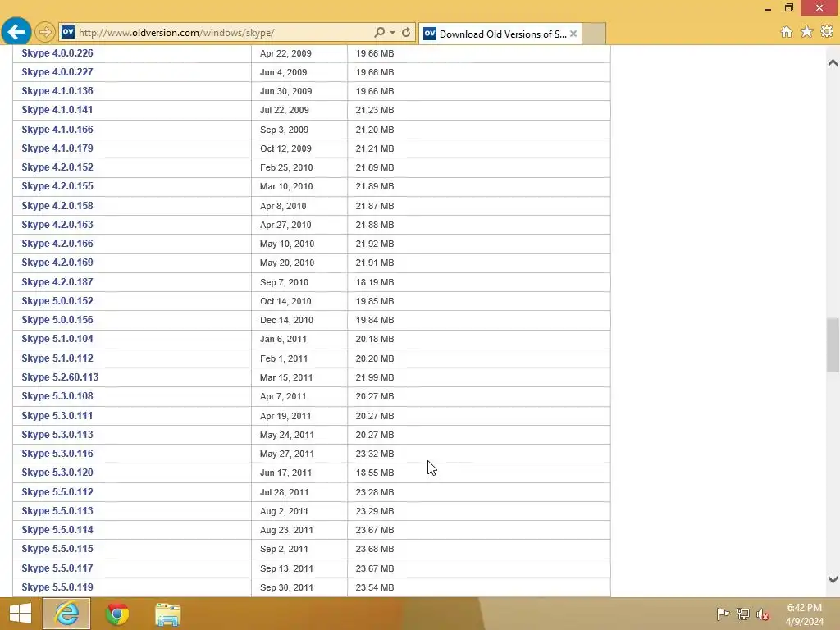Image resolution: width=840 pixels, height=630 pixels.
Task: Open Favorites star icon
Action: point(807,32)
